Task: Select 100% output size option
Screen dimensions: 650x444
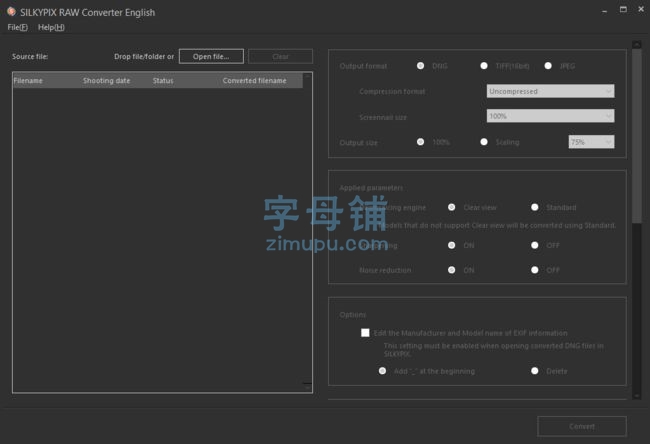Action: point(420,142)
